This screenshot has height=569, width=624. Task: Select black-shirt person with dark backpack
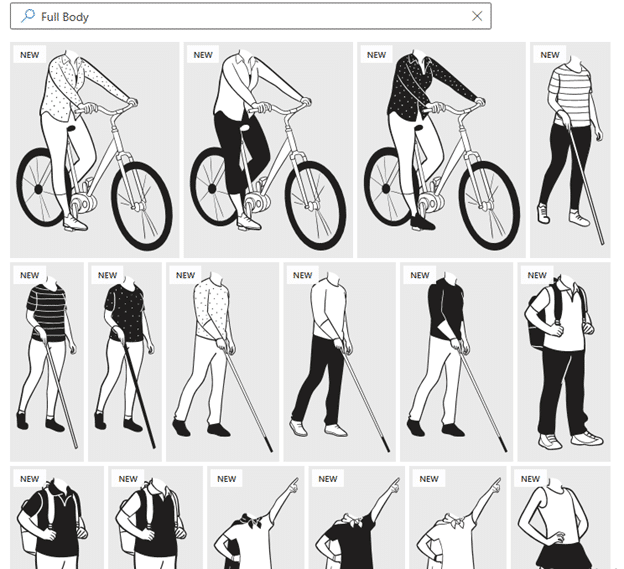tap(56, 522)
